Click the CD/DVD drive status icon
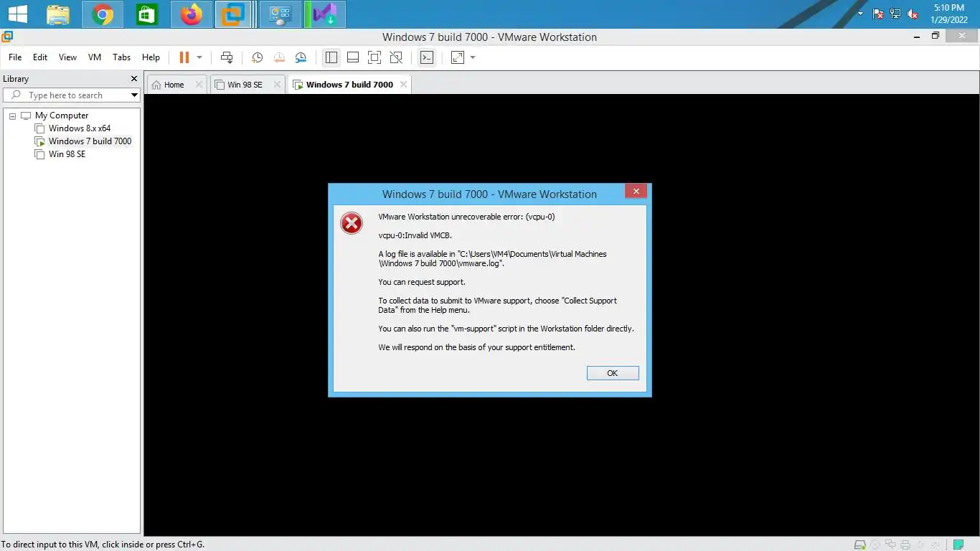Image resolution: width=980 pixels, height=551 pixels. pyautogui.click(x=875, y=545)
